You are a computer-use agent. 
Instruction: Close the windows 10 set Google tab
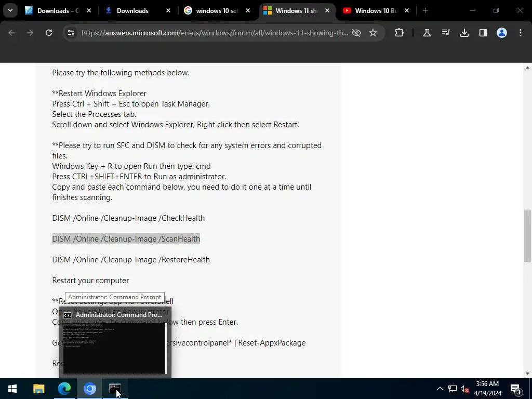coord(248,10)
